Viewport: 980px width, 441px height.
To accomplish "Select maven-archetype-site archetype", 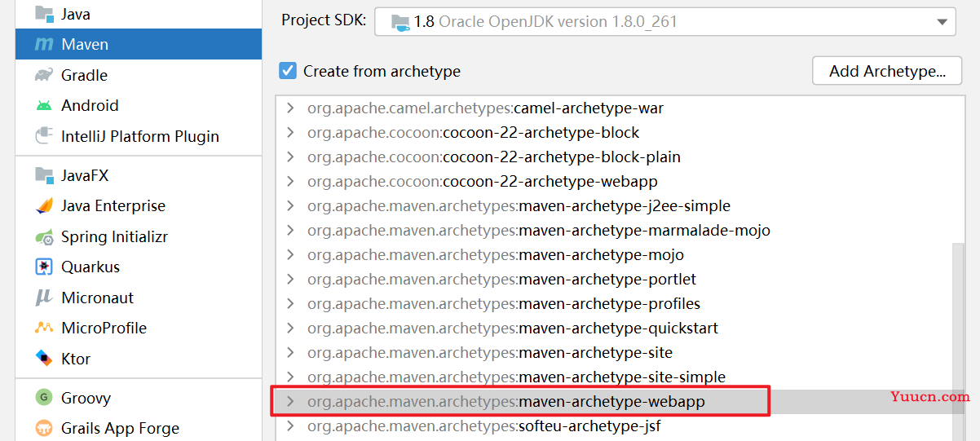I will point(490,352).
